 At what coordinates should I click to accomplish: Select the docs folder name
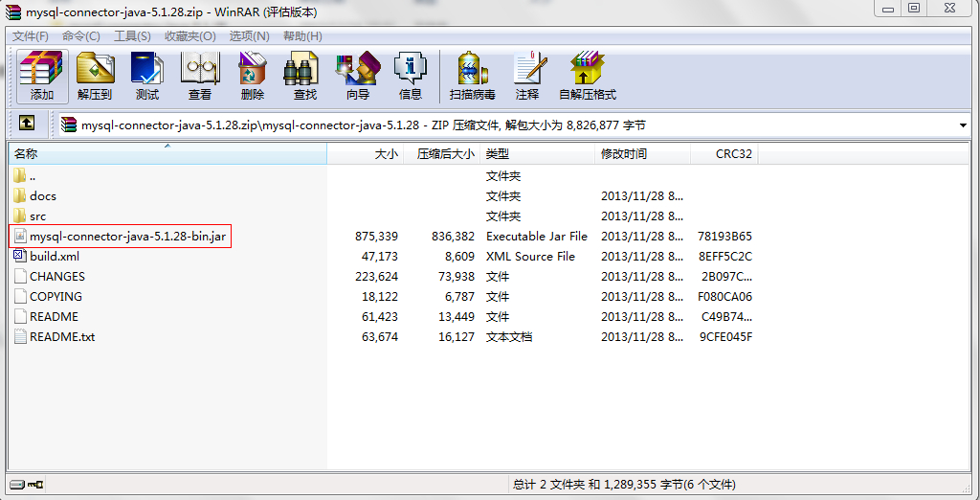coord(43,196)
